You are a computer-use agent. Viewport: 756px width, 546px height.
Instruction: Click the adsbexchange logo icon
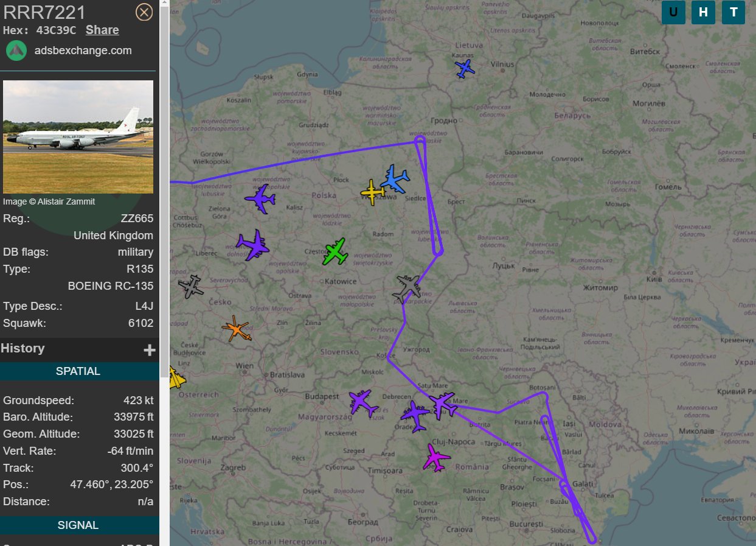pos(16,51)
